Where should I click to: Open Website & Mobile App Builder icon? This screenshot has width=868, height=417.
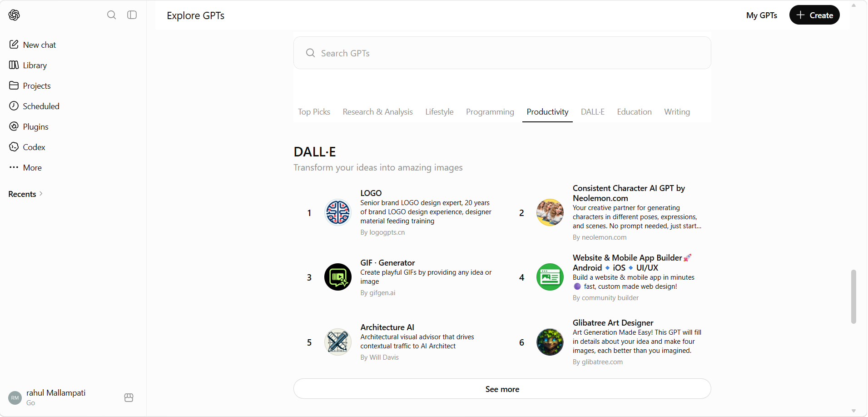550,277
